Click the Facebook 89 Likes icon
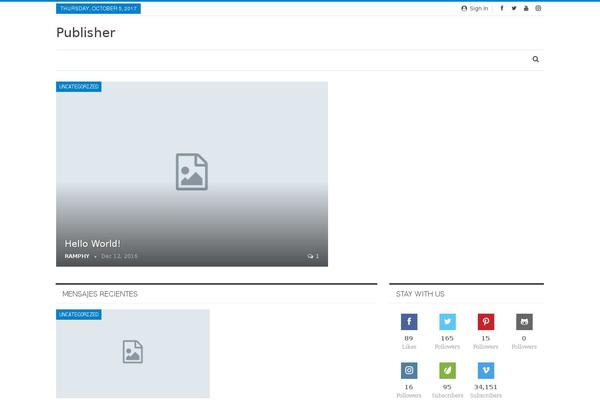Viewport: 600px width, 400px height. coord(409,322)
